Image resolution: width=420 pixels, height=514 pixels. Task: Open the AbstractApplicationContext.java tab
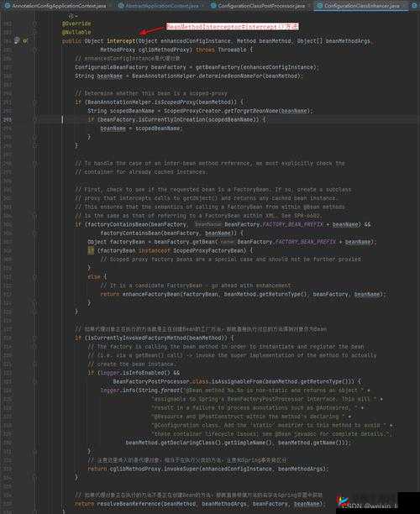click(x=159, y=6)
